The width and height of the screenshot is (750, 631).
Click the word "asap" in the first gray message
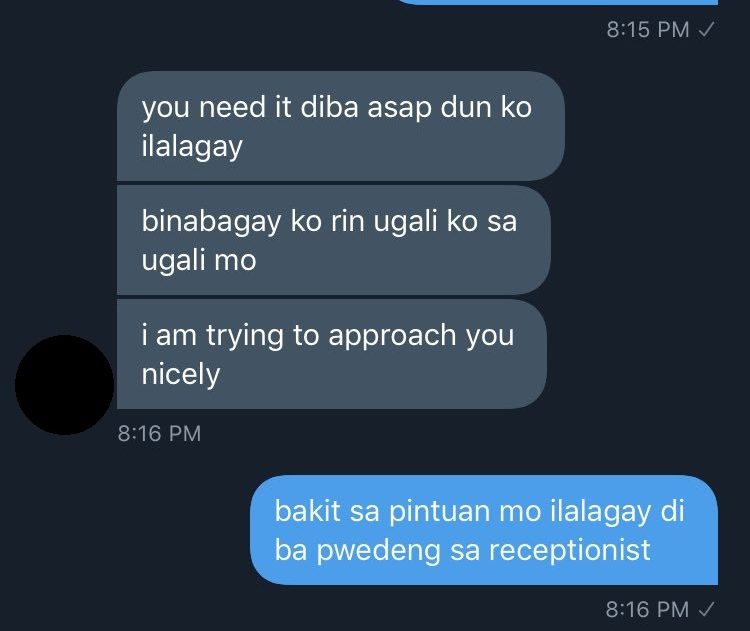point(399,109)
